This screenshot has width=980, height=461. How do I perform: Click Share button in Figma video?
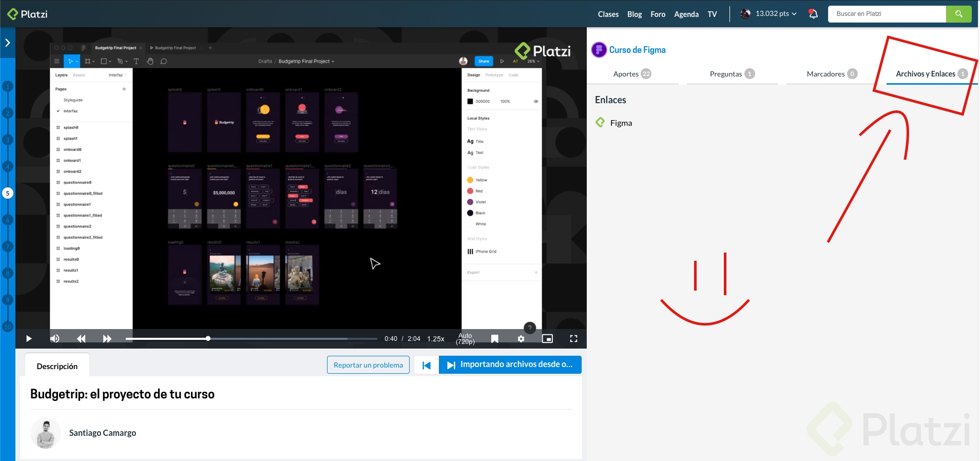484,61
